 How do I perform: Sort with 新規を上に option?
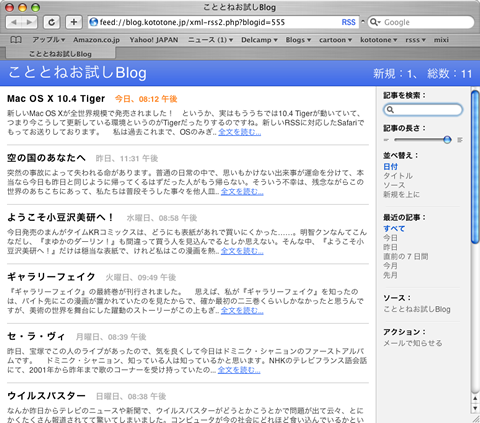401,194
